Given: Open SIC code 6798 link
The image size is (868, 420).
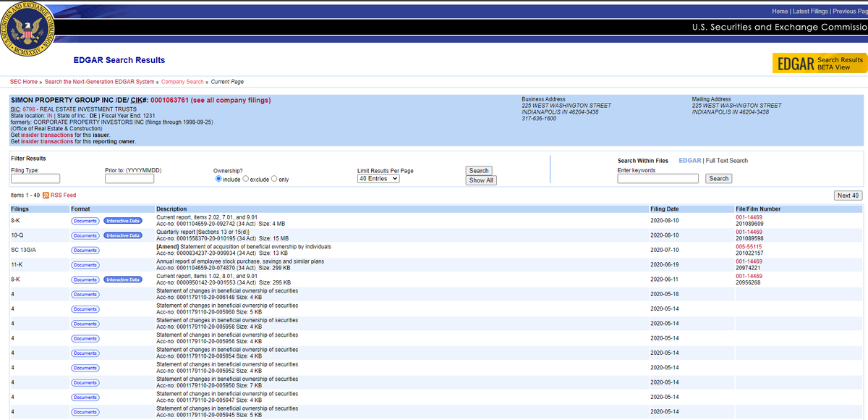Looking at the screenshot, I should click(x=29, y=109).
